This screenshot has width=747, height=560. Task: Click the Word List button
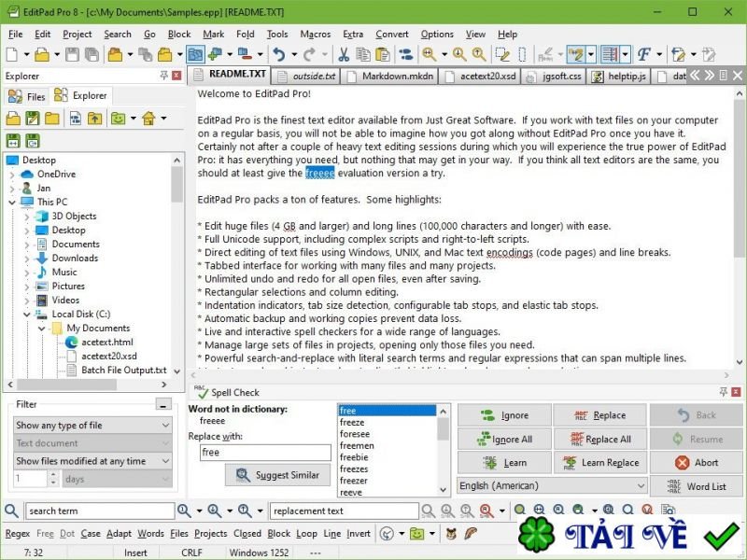click(x=696, y=486)
